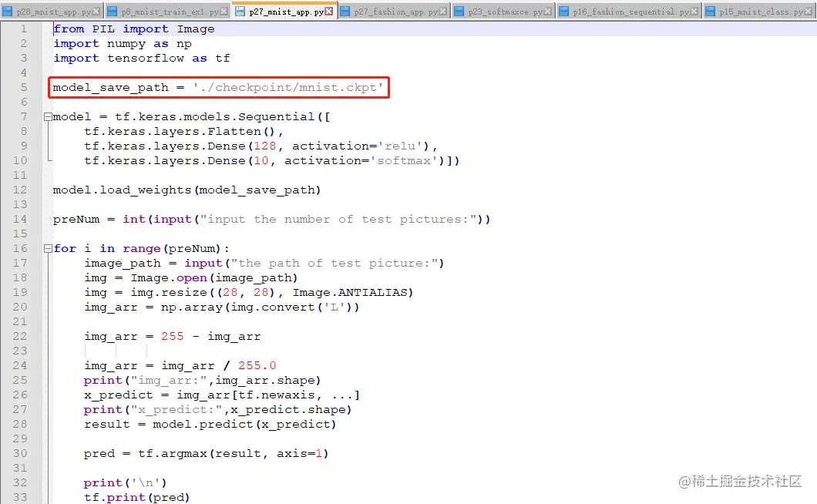Open the p23_softmaxce.py tab
The width and height of the screenshot is (817, 504).
504,11
